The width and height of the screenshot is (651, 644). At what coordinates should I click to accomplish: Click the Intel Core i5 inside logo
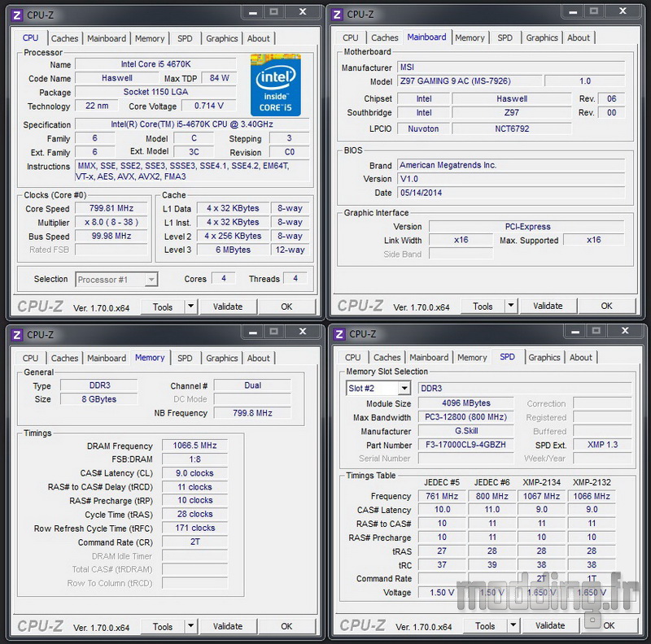coord(275,85)
